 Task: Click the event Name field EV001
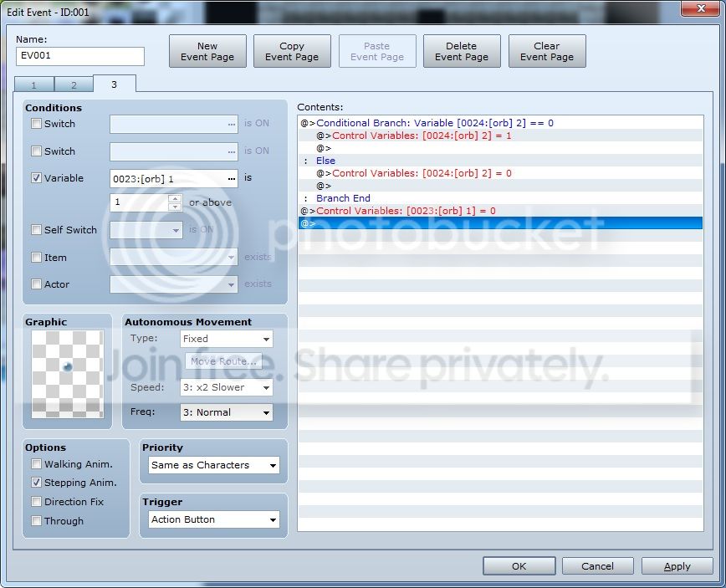coord(80,56)
